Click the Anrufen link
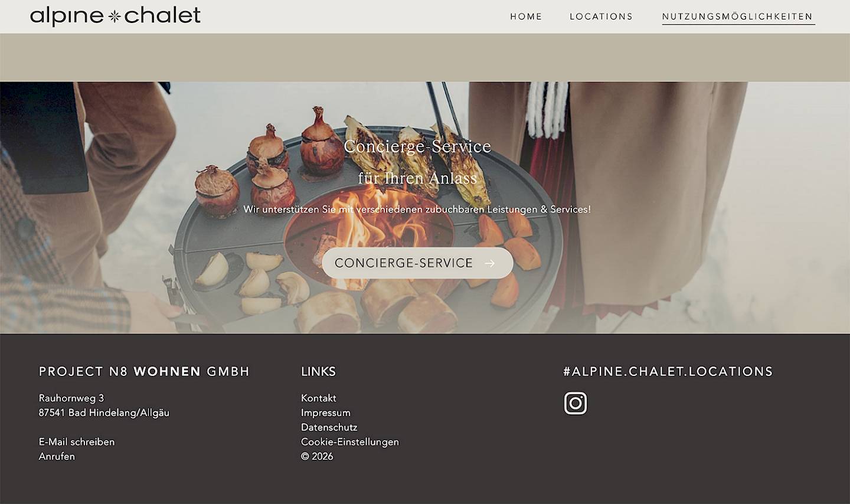Screen dimensions: 850x504 (57, 456)
